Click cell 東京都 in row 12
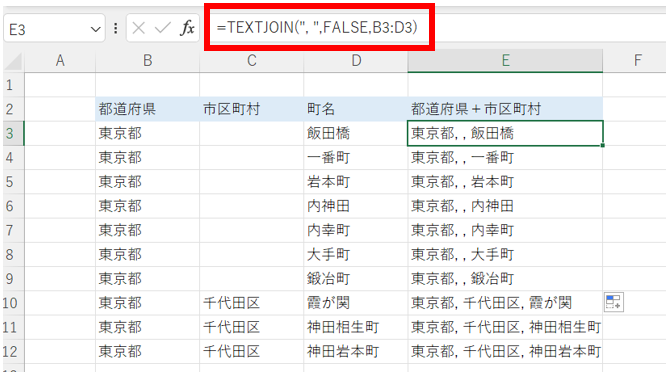Image resolution: width=672 pixels, height=377 pixels. point(147,351)
